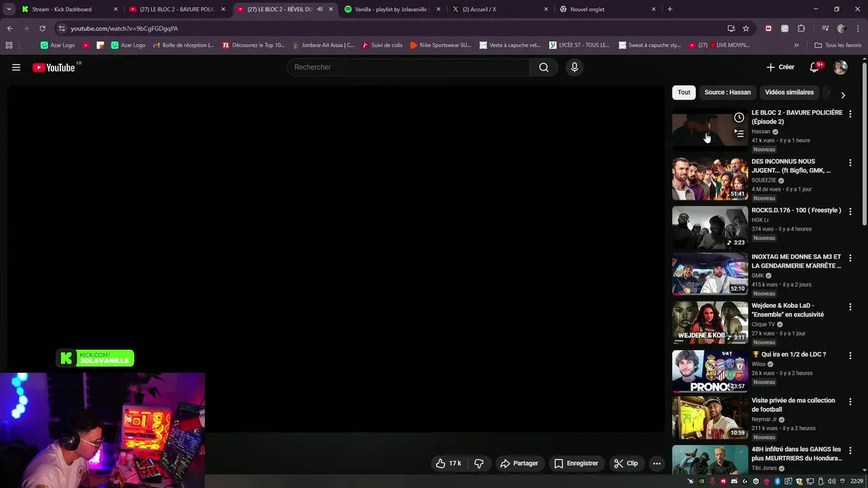868x488 pixels.
Task: Select Source : Hassan filter chip
Action: (x=727, y=92)
